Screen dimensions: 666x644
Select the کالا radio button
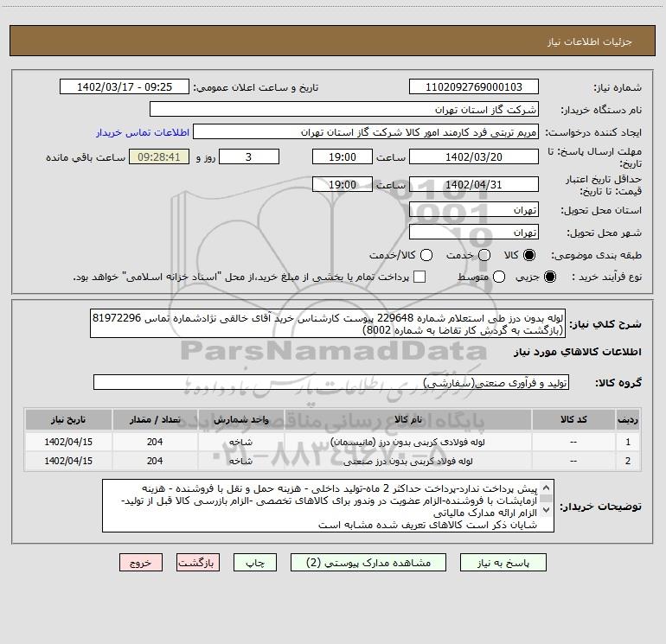pos(529,255)
